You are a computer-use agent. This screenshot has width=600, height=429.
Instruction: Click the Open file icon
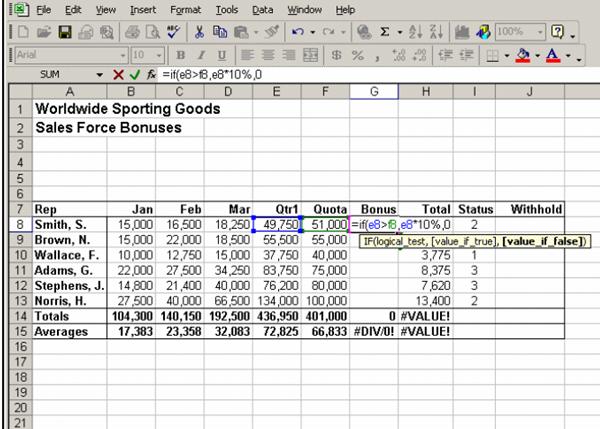pos(44,32)
